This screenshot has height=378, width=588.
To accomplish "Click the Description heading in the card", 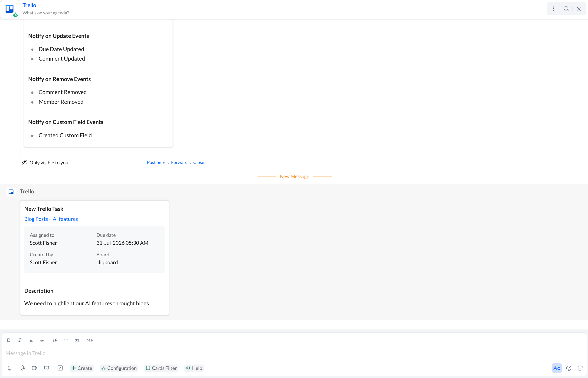I will pos(39,291).
